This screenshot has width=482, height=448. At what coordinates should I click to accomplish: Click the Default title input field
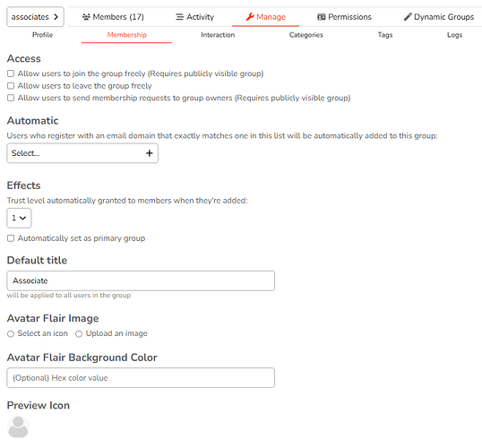click(x=141, y=280)
